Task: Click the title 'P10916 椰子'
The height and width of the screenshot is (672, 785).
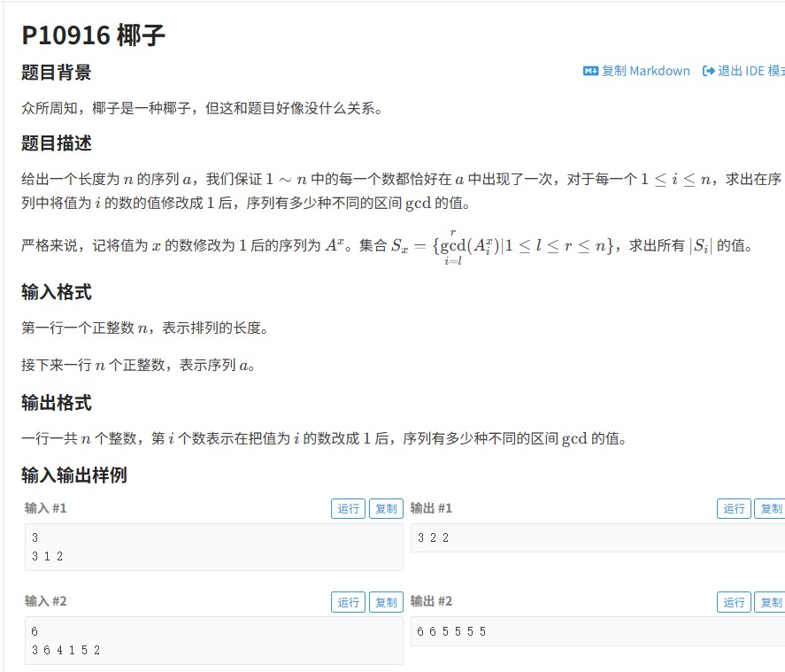Action: (x=93, y=35)
